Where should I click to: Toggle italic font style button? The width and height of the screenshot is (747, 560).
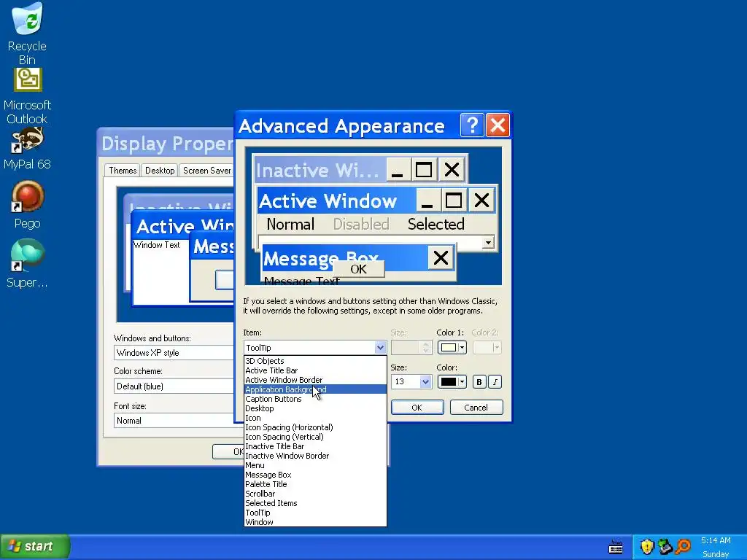495,382
